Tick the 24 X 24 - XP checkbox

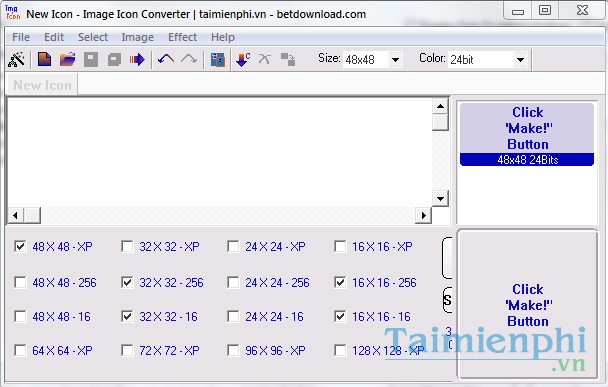coord(233,246)
